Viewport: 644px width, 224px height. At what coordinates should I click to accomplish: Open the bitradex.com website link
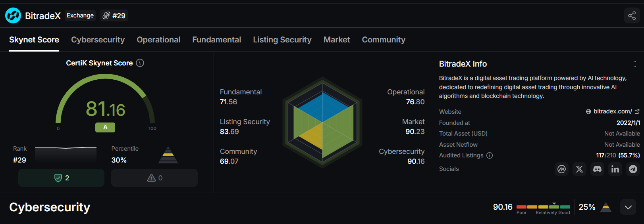pyautogui.click(x=612, y=111)
